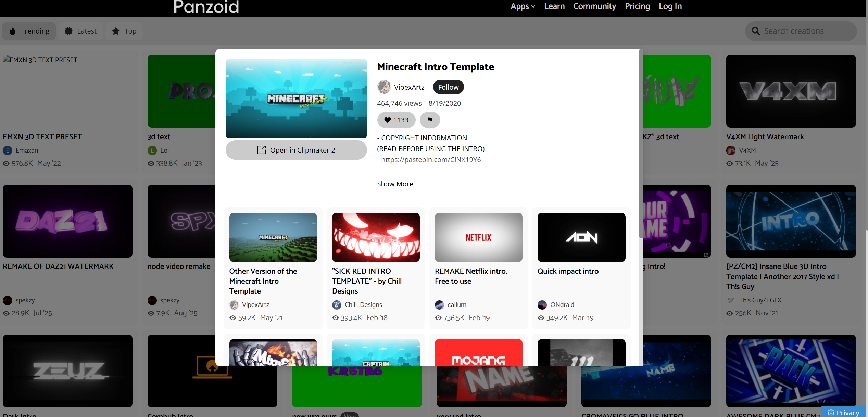Screen dimensions: 868x417
Task: Open the Apps dropdown menu
Action: [522, 6]
